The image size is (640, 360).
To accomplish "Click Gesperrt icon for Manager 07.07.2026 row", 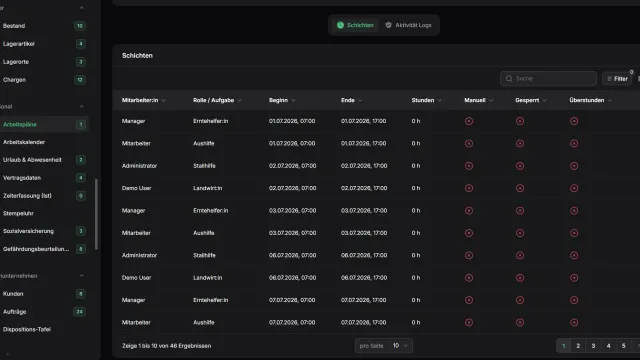I will [x=520, y=300].
